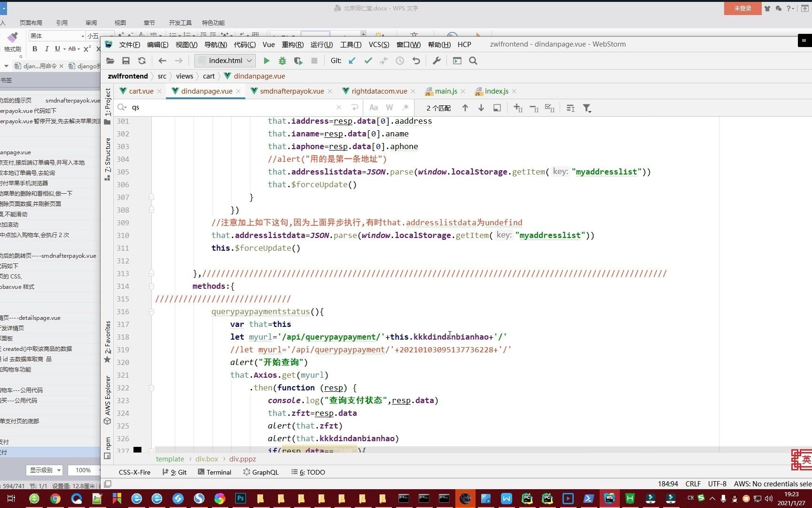Toggle the Z: Structure tool window
Image resolution: width=812 pixels, height=508 pixels.
108,159
